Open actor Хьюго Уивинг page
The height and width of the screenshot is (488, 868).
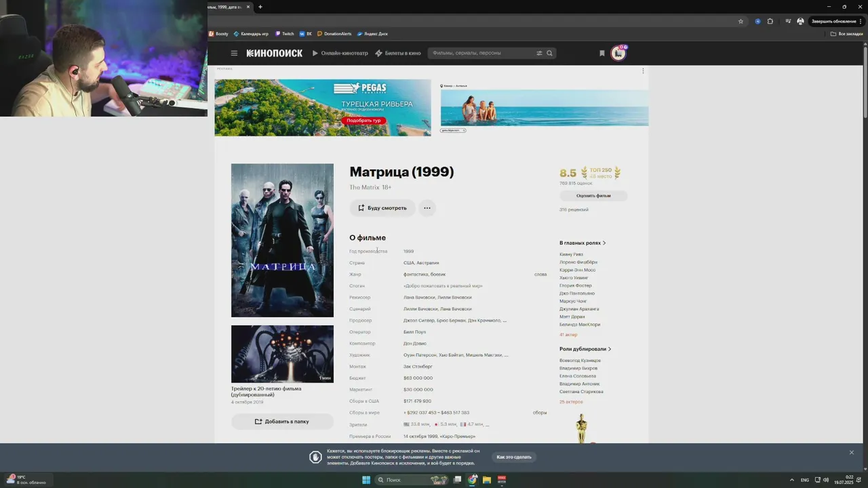[574, 278]
